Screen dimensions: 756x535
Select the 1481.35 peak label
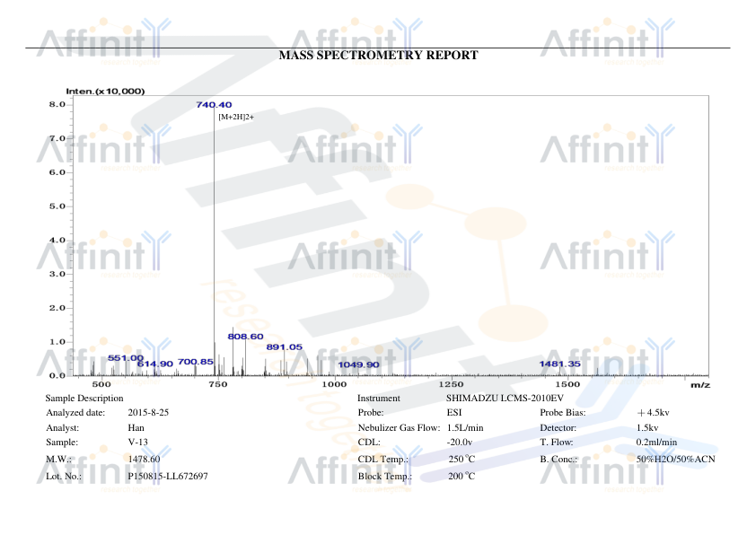point(559,364)
